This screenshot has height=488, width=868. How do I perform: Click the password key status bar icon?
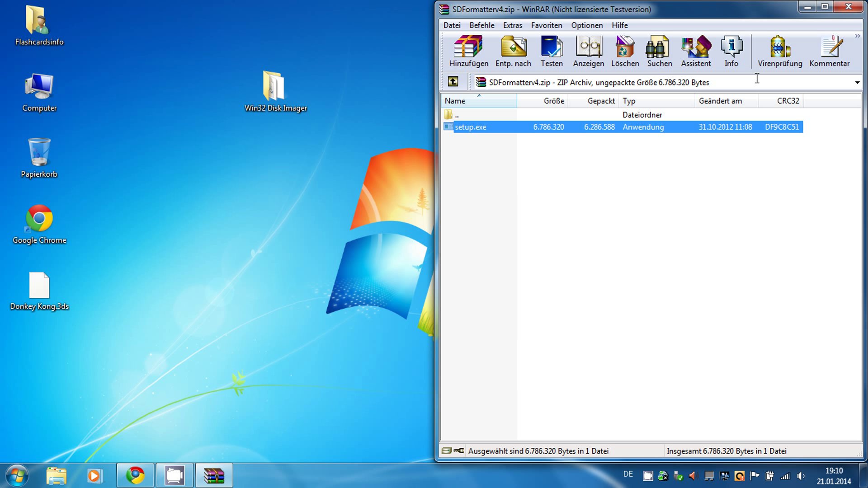[x=458, y=450]
